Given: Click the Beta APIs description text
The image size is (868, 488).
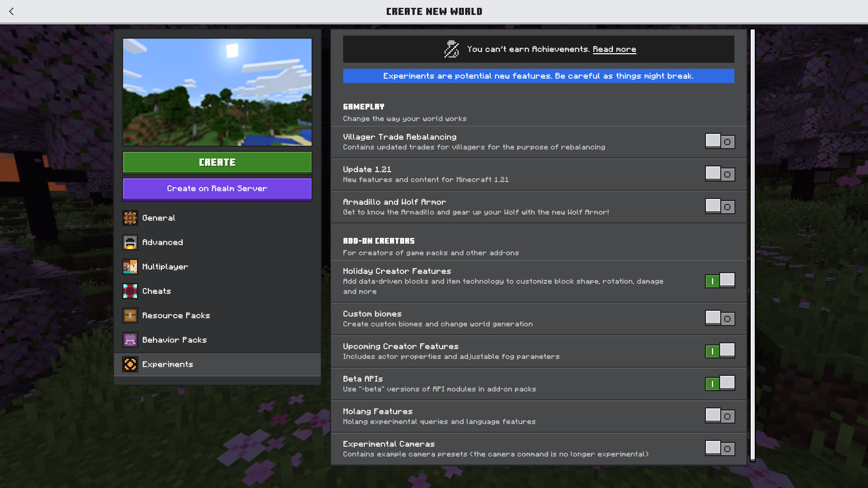Looking at the screenshot, I should (439, 389).
